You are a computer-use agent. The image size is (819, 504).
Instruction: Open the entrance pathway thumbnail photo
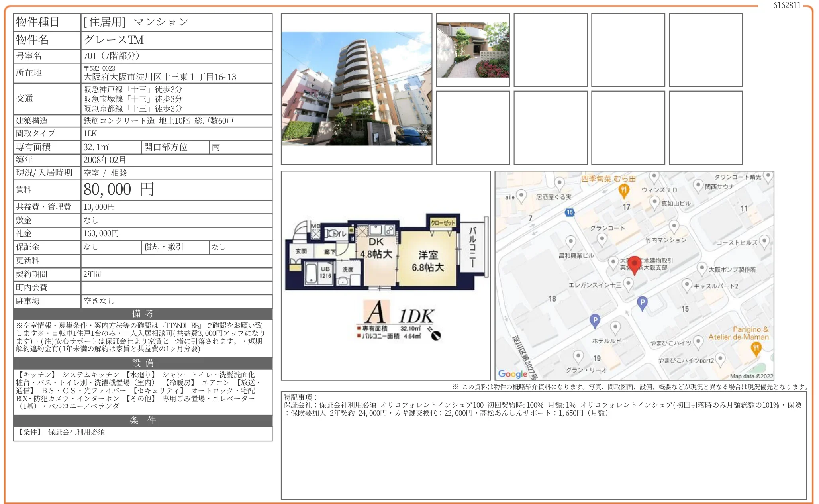(473, 50)
